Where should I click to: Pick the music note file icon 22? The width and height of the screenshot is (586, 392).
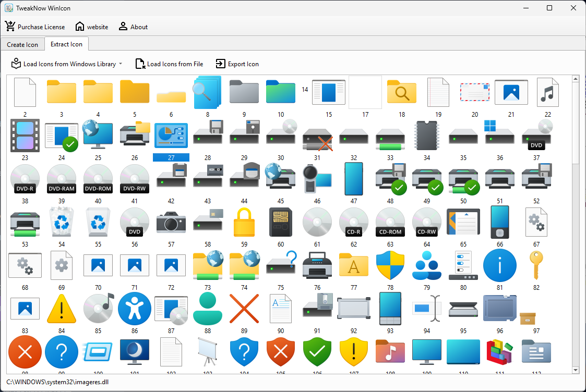[547, 92]
